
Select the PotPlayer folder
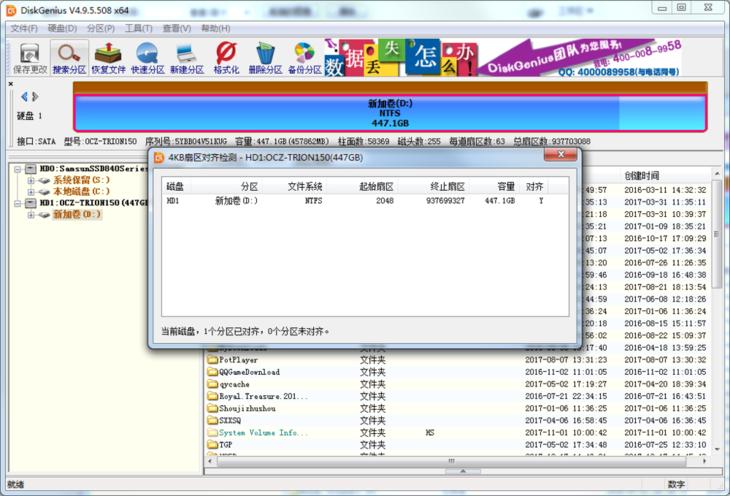[x=238, y=360]
